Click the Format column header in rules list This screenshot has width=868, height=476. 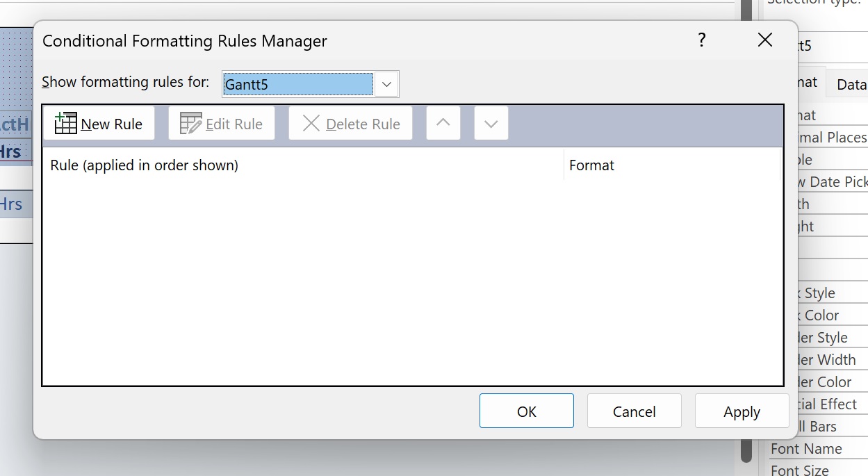(591, 165)
